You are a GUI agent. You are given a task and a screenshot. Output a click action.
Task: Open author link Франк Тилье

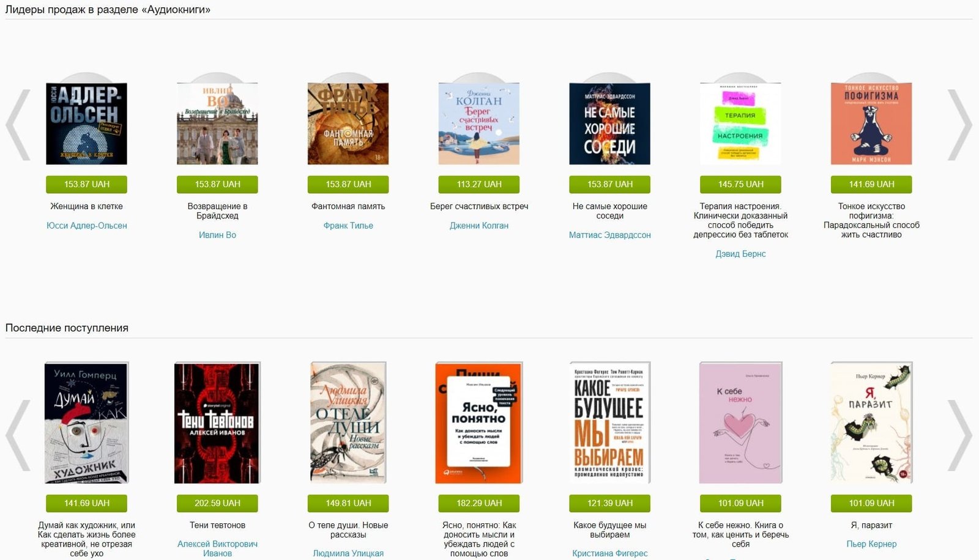[x=348, y=226]
